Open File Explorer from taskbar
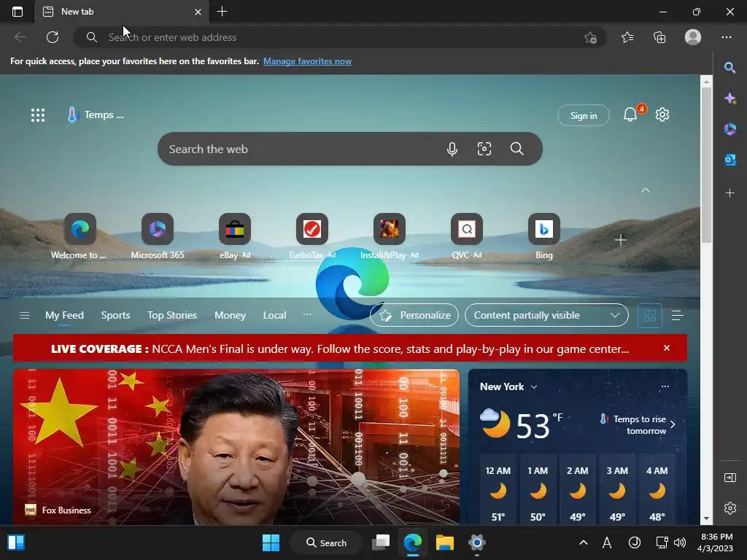 (x=444, y=542)
